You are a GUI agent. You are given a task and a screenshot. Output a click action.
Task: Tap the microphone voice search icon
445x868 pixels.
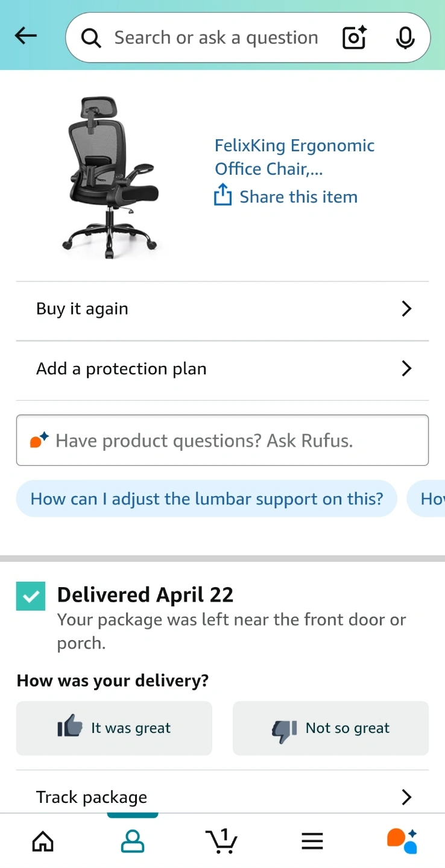click(405, 37)
